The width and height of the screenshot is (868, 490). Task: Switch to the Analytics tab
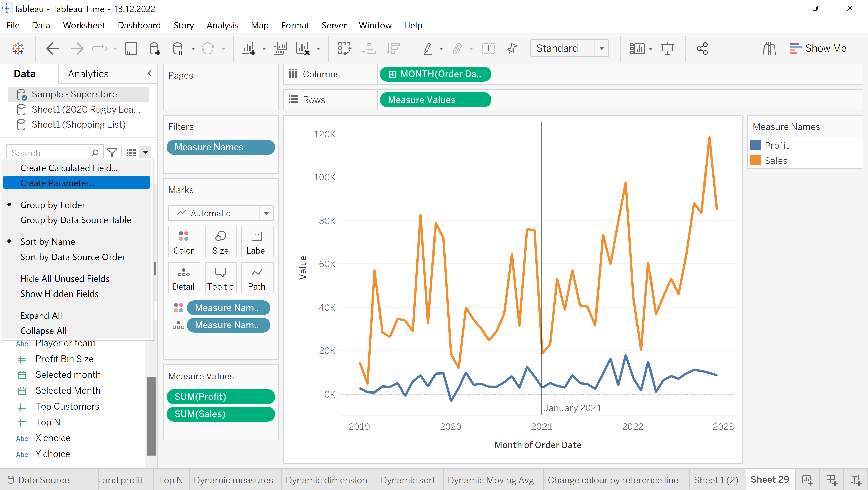pos(88,74)
